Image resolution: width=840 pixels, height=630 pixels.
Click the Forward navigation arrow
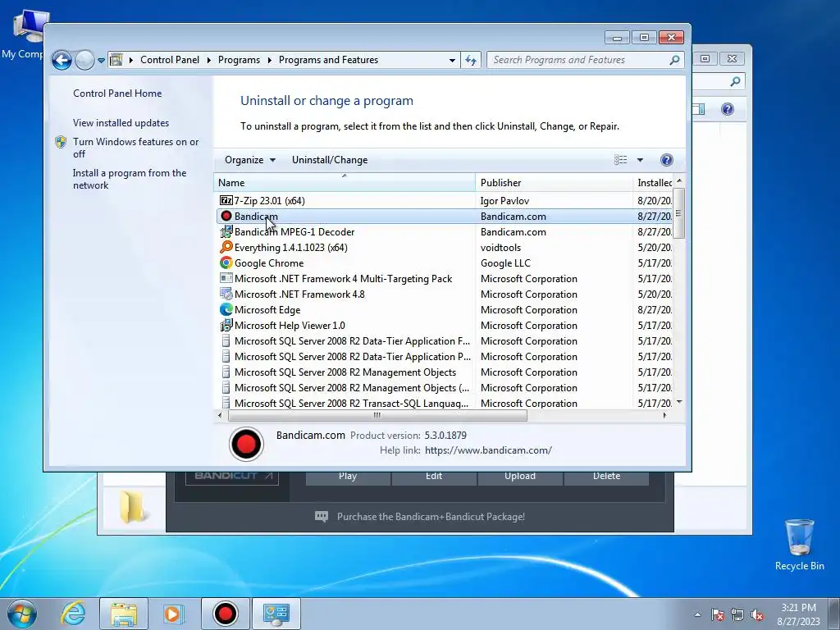pyautogui.click(x=84, y=60)
